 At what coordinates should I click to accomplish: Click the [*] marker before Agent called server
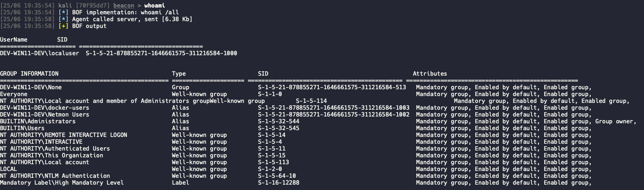(x=63, y=19)
